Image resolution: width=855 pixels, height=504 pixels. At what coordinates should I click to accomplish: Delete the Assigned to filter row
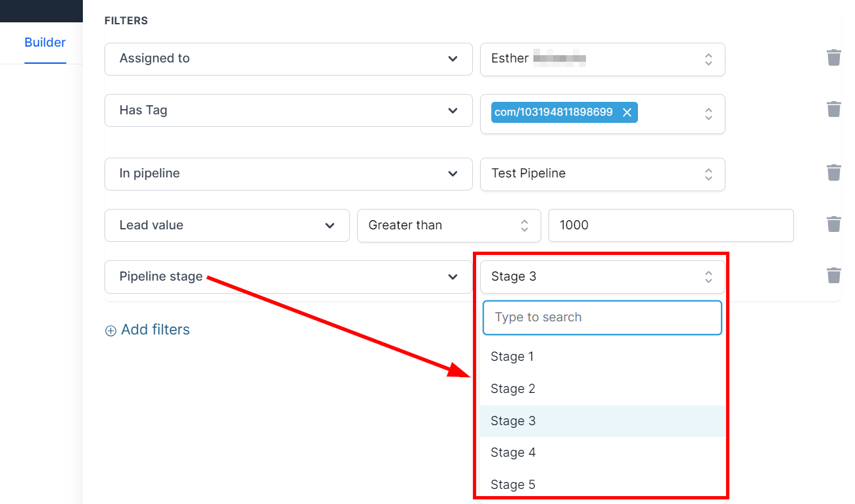(833, 58)
